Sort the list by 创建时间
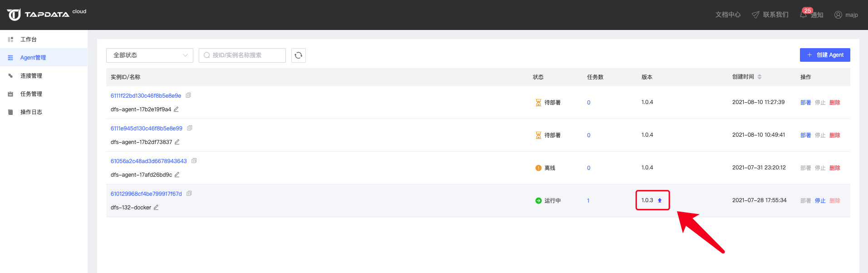868x273 pixels. point(759,77)
